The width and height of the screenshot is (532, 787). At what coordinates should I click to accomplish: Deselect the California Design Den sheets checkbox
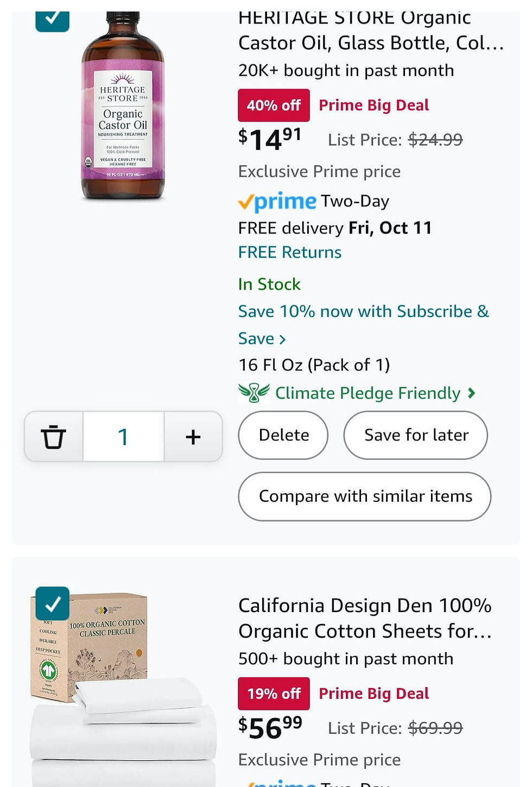point(52,603)
